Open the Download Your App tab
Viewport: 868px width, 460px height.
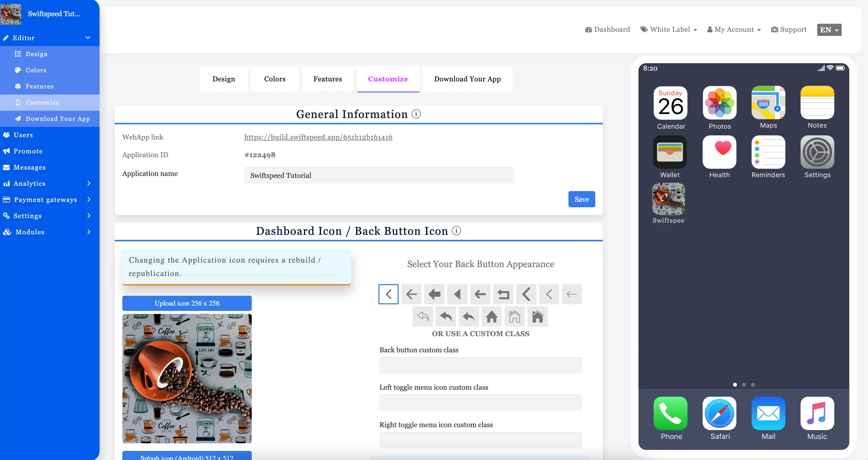coord(467,79)
